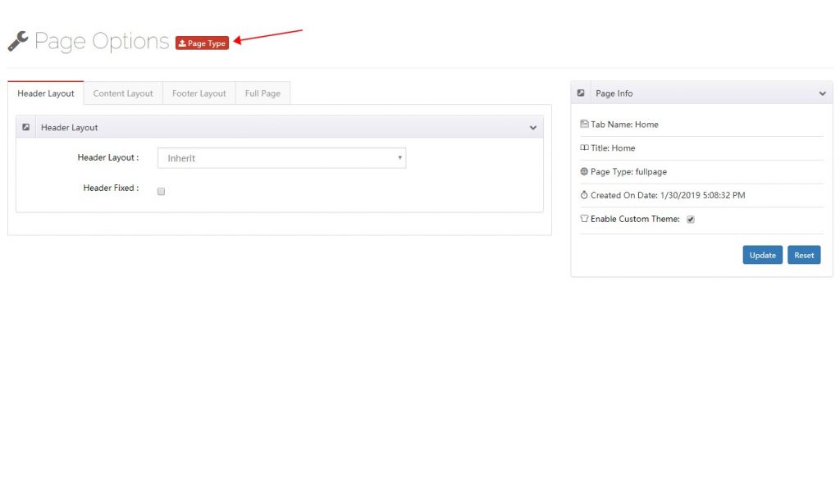Enable the Header Fixed checkbox
840x504 pixels.
[161, 191]
